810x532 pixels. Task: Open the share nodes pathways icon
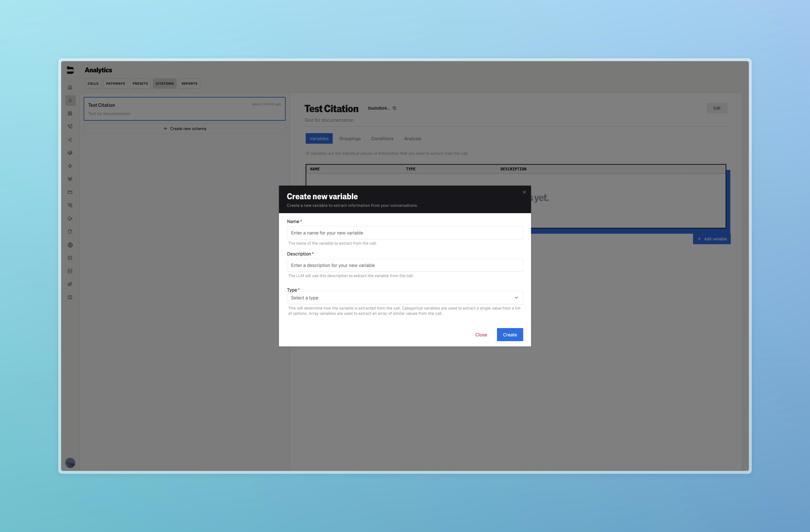pyautogui.click(x=70, y=140)
